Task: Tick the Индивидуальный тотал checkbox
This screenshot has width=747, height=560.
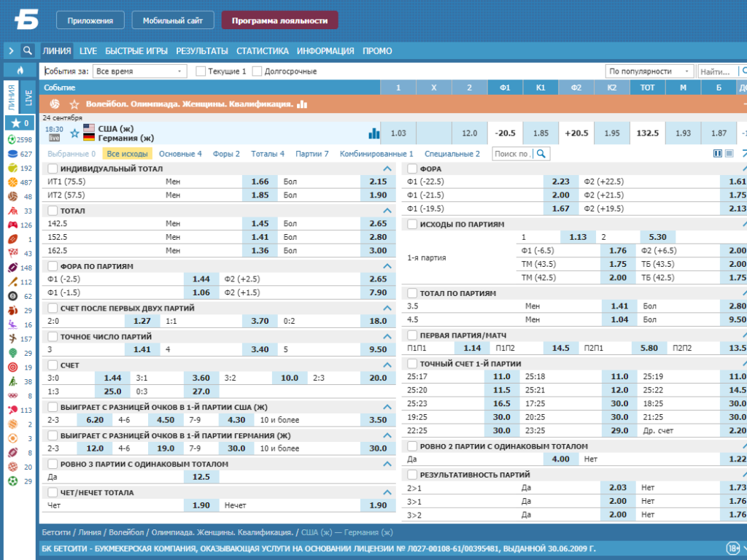Action: click(x=53, y=168)
